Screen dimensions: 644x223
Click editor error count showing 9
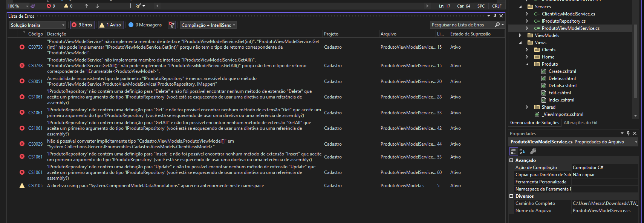pos(51,6)
